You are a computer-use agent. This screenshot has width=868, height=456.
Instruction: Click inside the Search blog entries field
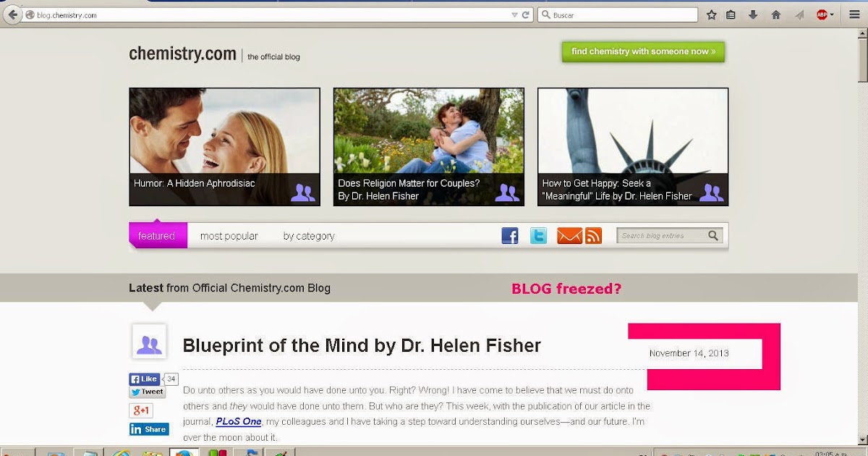[663, 235]
